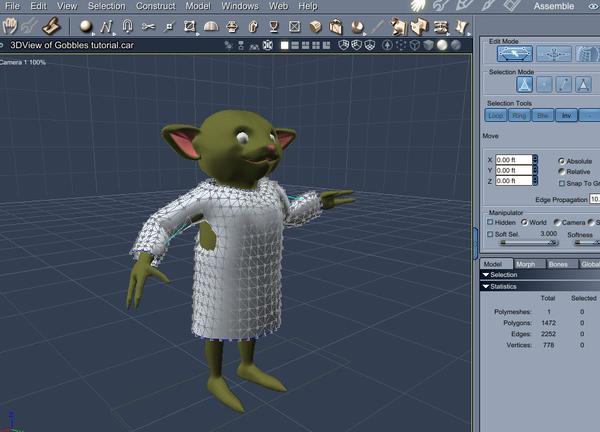The height and width of the screenshot is (432, 600).
Task: Click the Z position input field
Action: pyautogui.click(x=514, y=181)
